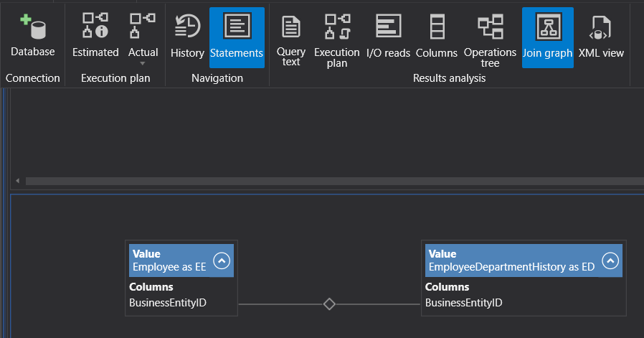Select BusinessEntityID column under Employee
This screenshot has width=644, height=338.
[x=168, y=303]
